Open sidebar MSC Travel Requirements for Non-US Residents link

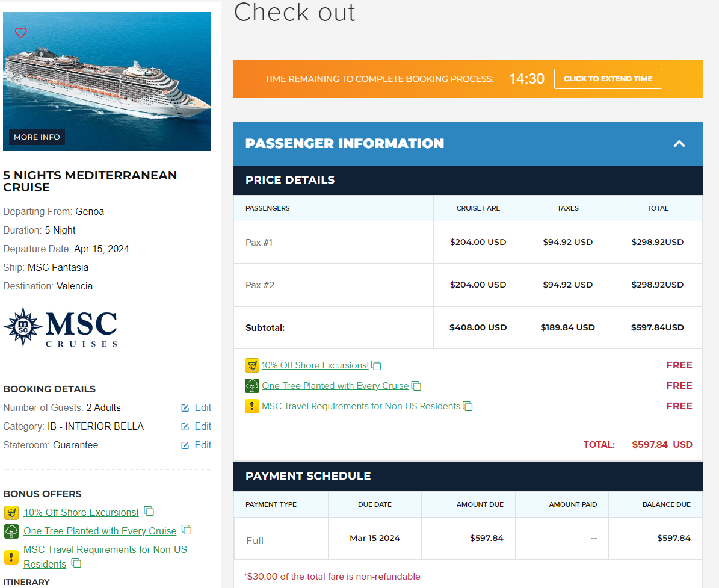pyautogui.click(x=105, y=557)
